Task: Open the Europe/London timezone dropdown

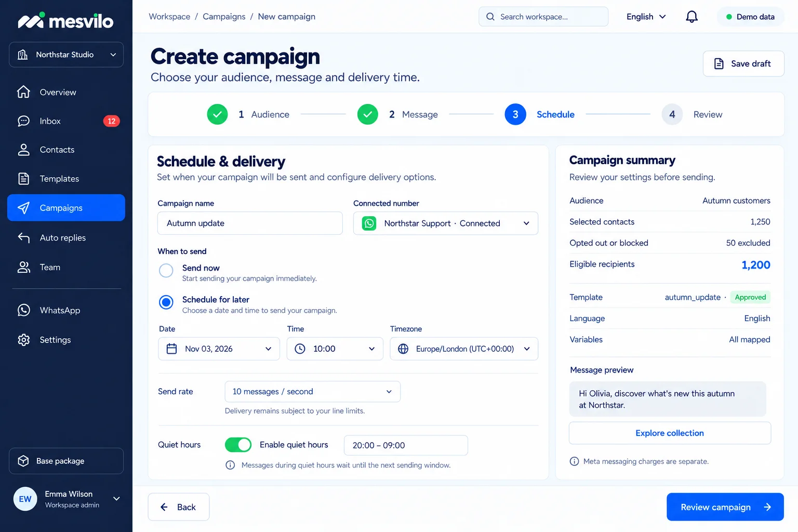Action: 464,349
